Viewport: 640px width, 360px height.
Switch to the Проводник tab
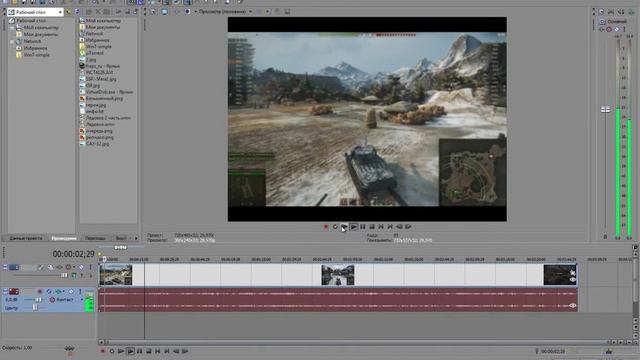64,238
